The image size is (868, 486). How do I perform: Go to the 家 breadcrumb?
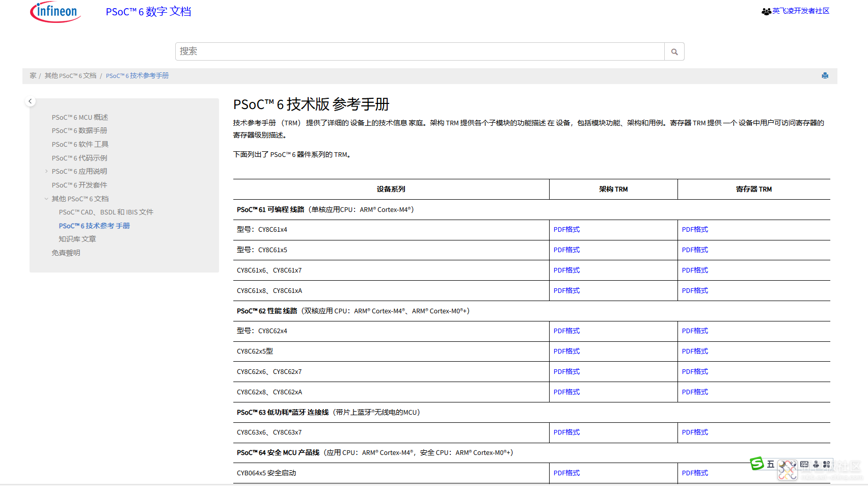[x=33, y=75]
